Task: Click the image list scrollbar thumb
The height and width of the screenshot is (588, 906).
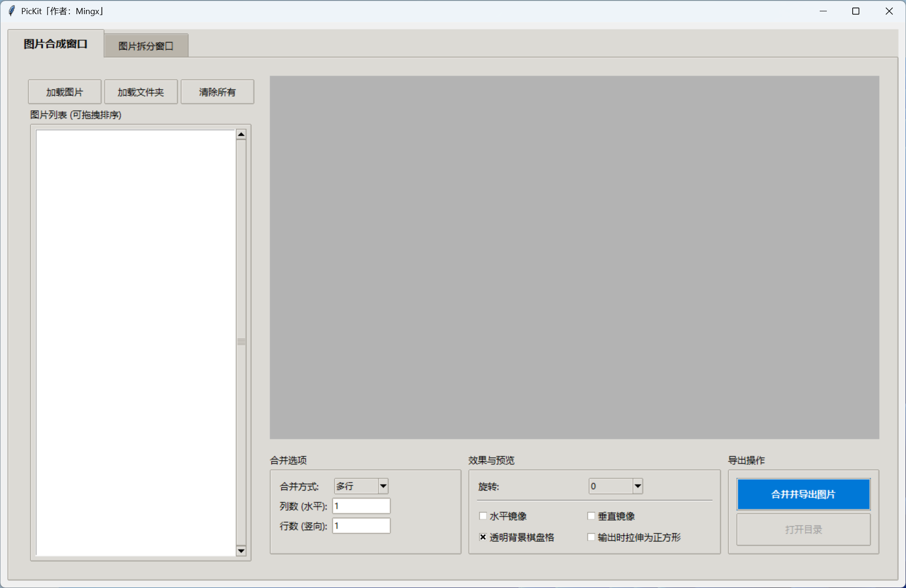Action: pos(241,343)
